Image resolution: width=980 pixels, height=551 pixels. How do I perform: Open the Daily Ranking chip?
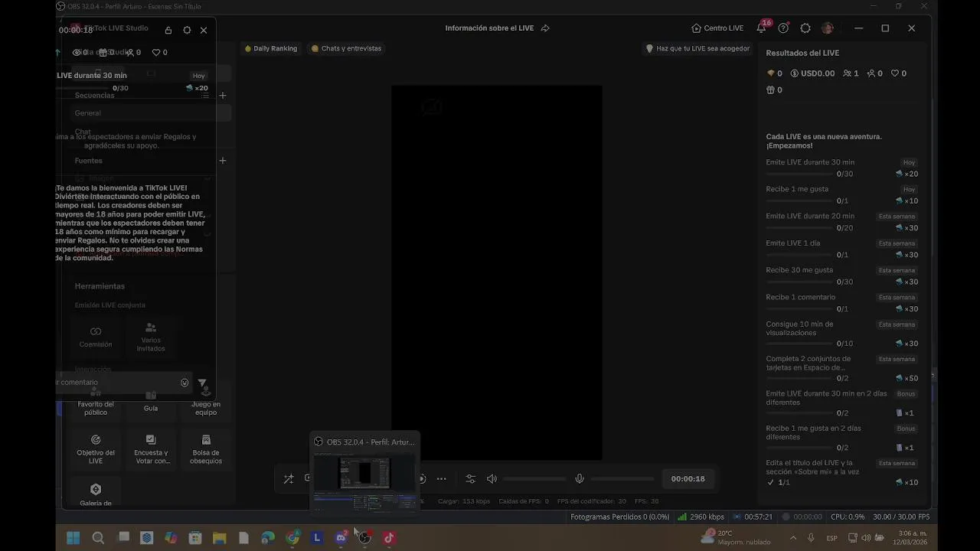(270, 48)
